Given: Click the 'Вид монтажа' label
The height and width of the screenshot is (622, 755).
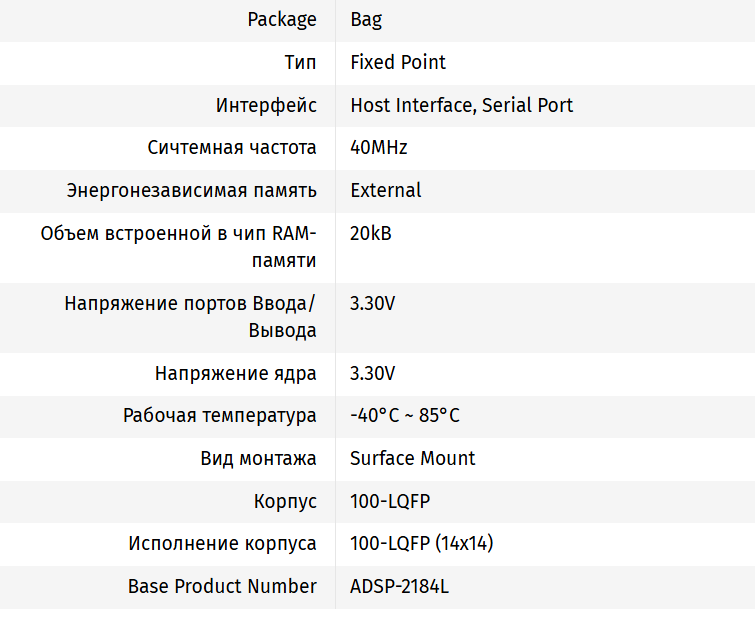Looking at the screenshot, I should pos(259,458).
